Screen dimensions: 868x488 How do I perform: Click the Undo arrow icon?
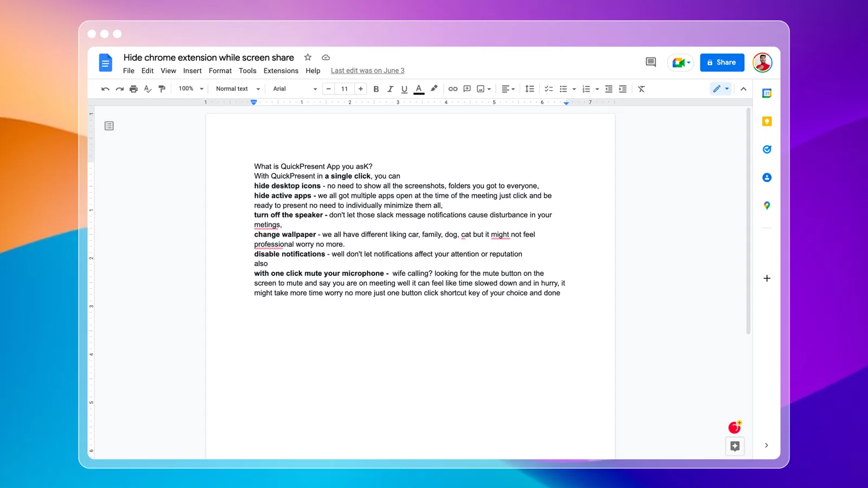[105, 89]
